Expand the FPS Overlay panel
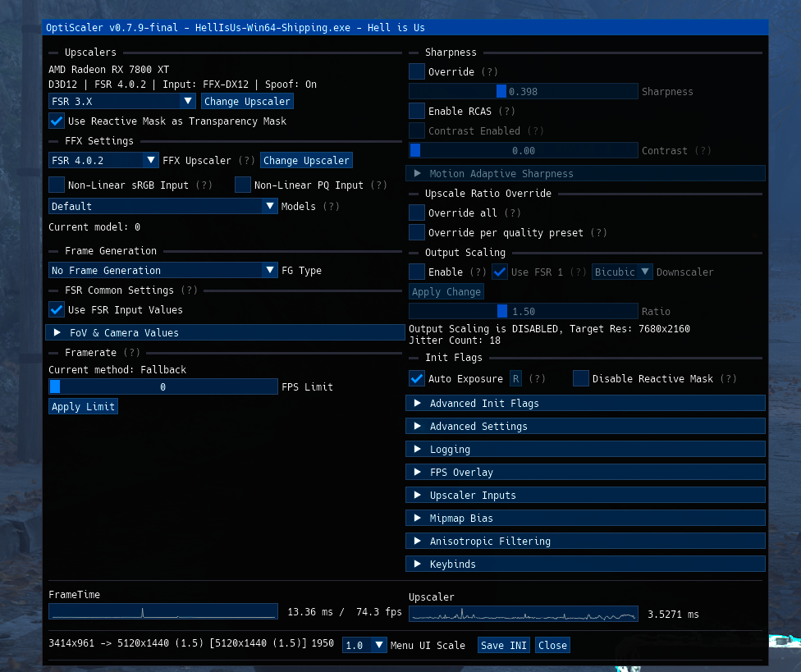Viewport: 801px width, 672px height. 585,472
